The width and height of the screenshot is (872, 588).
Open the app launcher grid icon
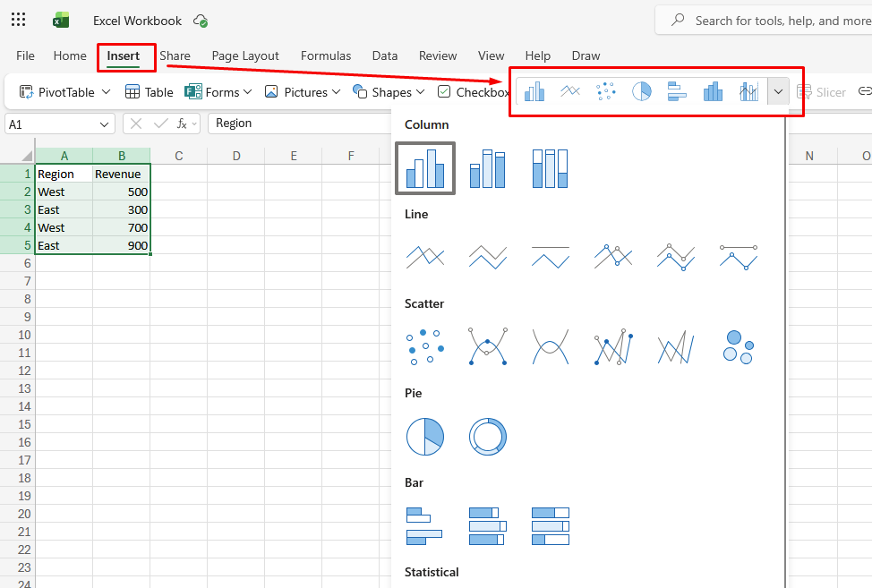pos(18,20)
